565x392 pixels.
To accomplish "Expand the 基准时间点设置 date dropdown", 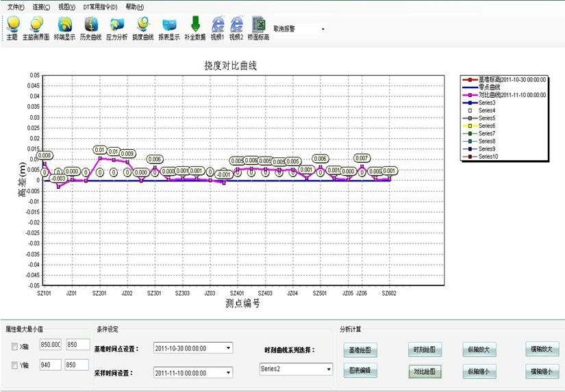I will (x=228, y=348).
